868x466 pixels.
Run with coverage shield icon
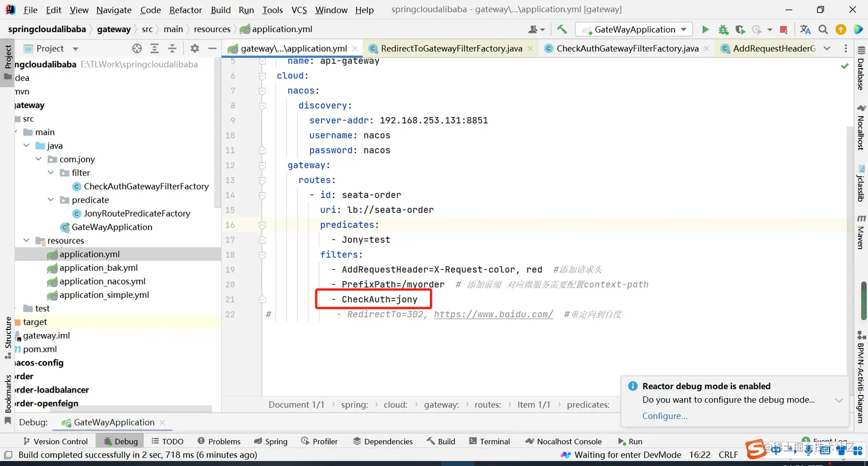(740, 29)
